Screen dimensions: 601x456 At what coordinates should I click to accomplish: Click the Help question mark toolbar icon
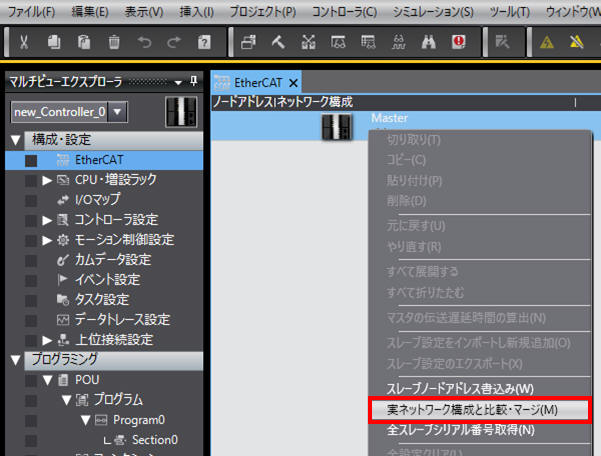click(204, 42)
